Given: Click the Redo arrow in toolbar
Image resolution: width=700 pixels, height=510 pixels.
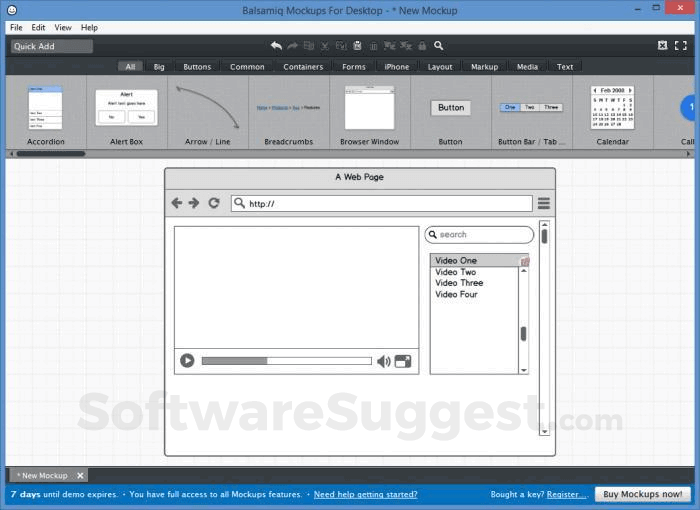Looking at the screenshot, I should (x=292, y=46).
